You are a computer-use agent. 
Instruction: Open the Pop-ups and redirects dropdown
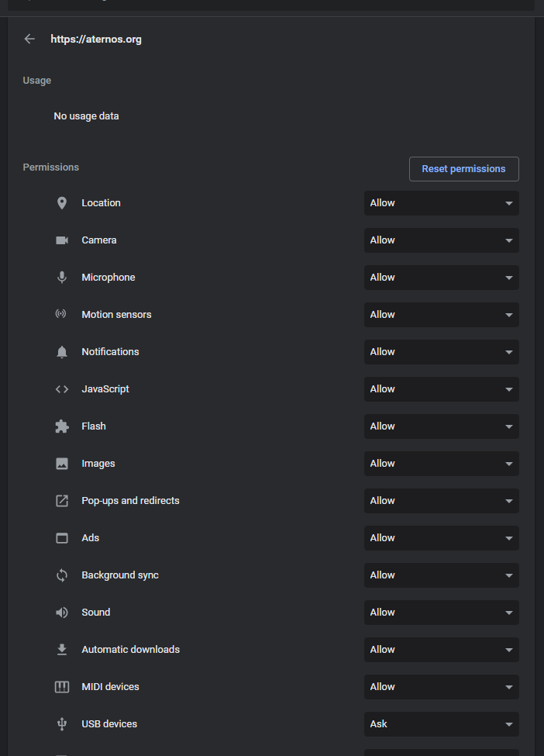442,500
